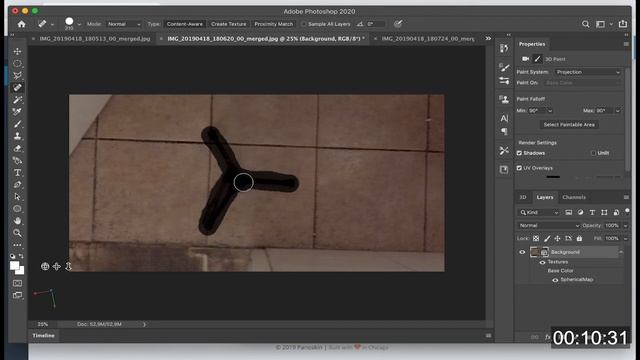
Task: Open the Min paint falloff dropdown
Action: (550, 111)
